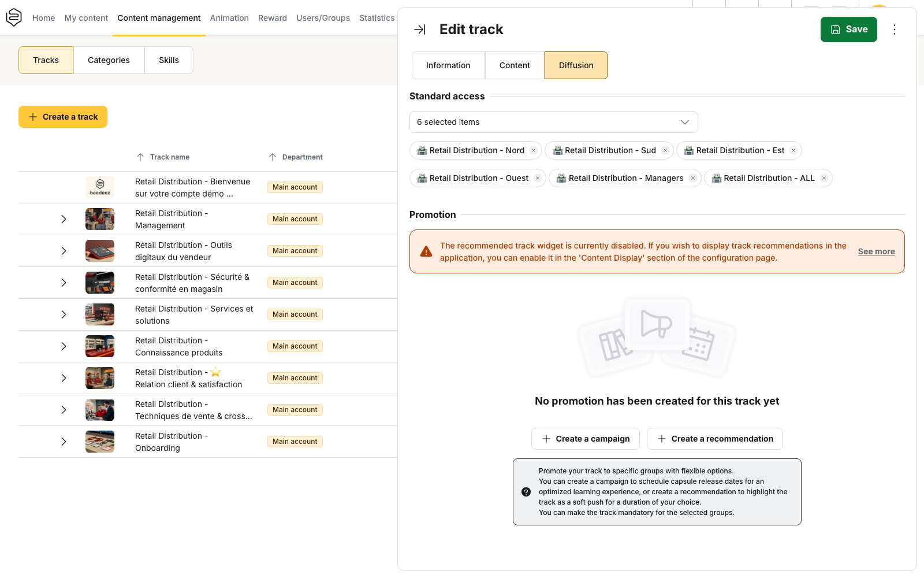
Task: Save the track changes
Action: [848, 29]
